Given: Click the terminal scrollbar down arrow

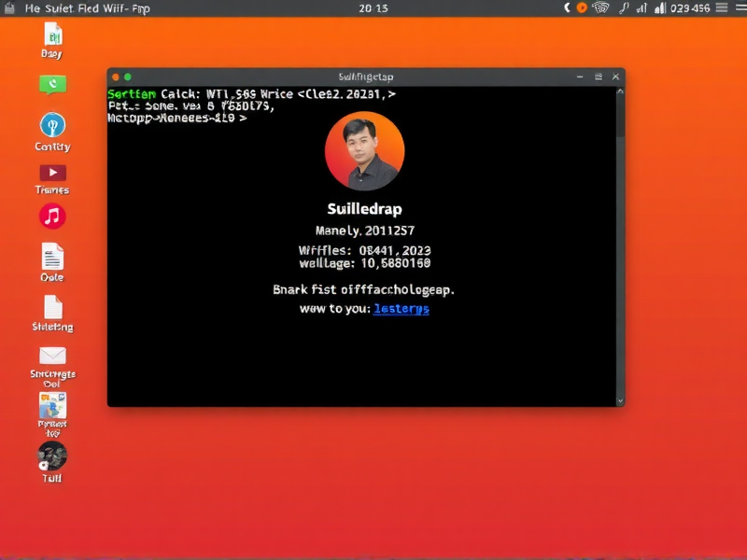Looking at the screenshot, I should coord(618,399).
